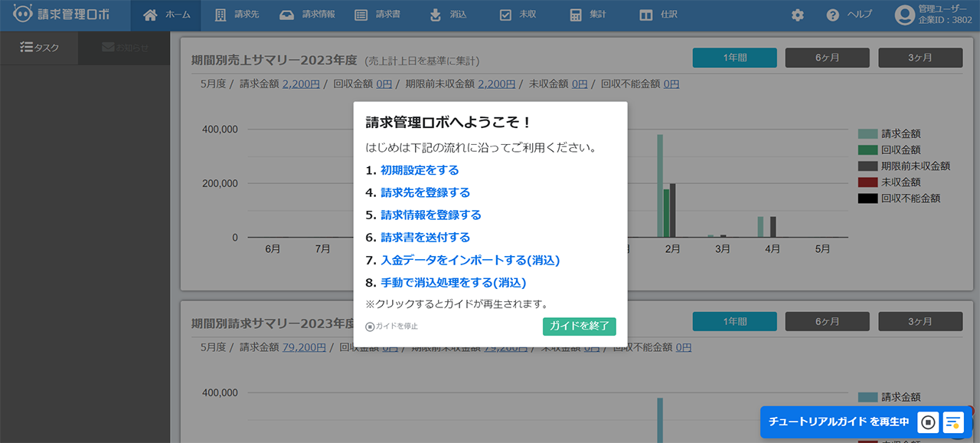The width and height of the screenshot is (980, 443).
Task: Select 1年間 for the 請求サマリー chart
Action: pyautogui.click(x=735, y=321)
